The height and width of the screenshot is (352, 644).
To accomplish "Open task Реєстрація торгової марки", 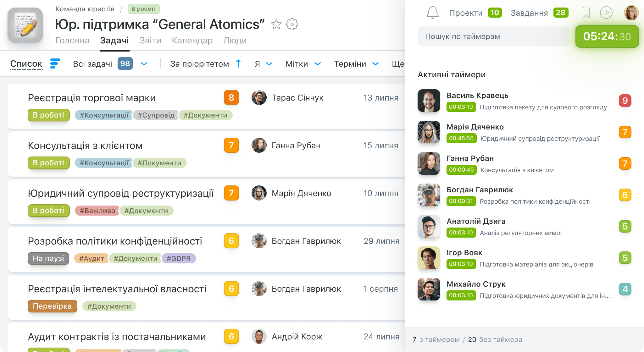I will 92,98.
